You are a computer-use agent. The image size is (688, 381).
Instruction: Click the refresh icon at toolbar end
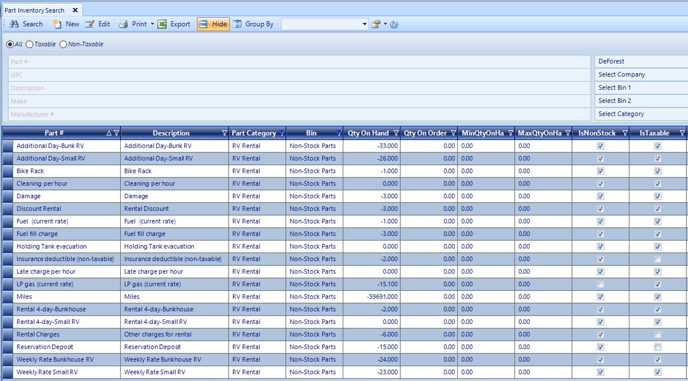(394, 25)
